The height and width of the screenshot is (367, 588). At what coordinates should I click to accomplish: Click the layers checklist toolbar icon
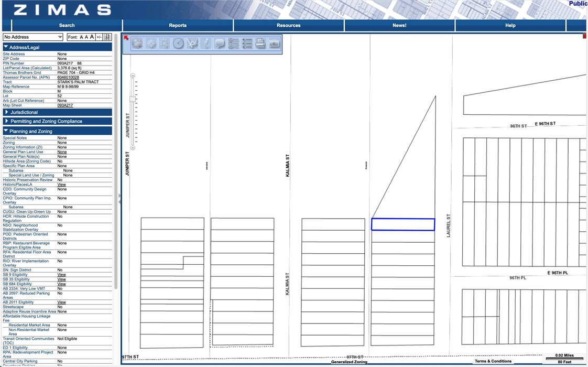click(x=233, y=44)
